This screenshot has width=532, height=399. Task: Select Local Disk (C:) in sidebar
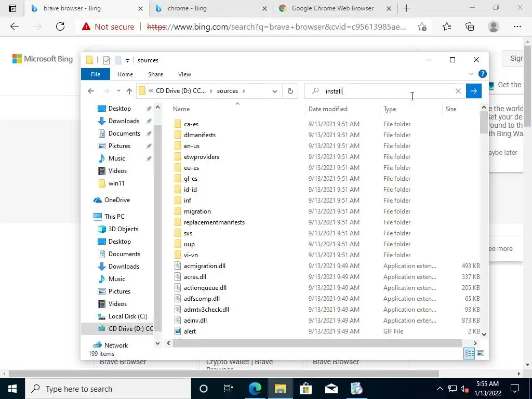128,316
